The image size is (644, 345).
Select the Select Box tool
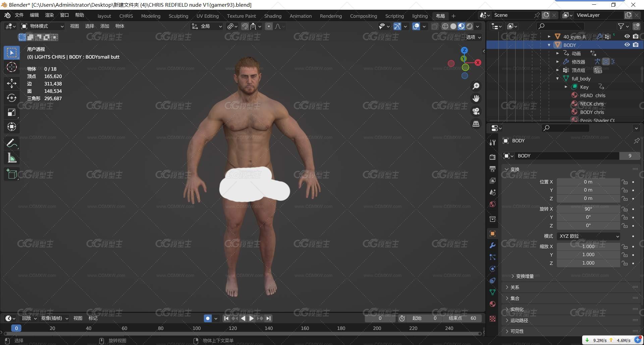tap(12, 53)
